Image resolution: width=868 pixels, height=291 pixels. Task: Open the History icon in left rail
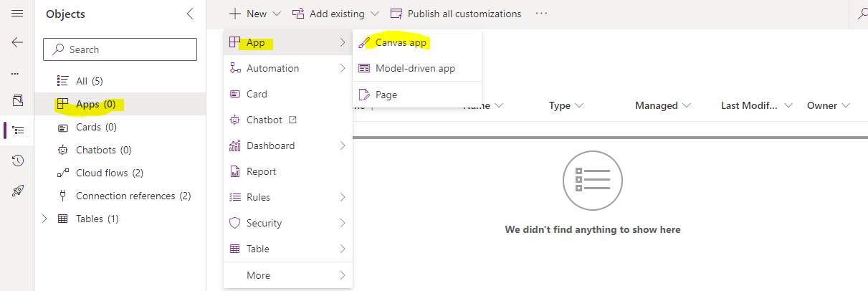(18, 161)
